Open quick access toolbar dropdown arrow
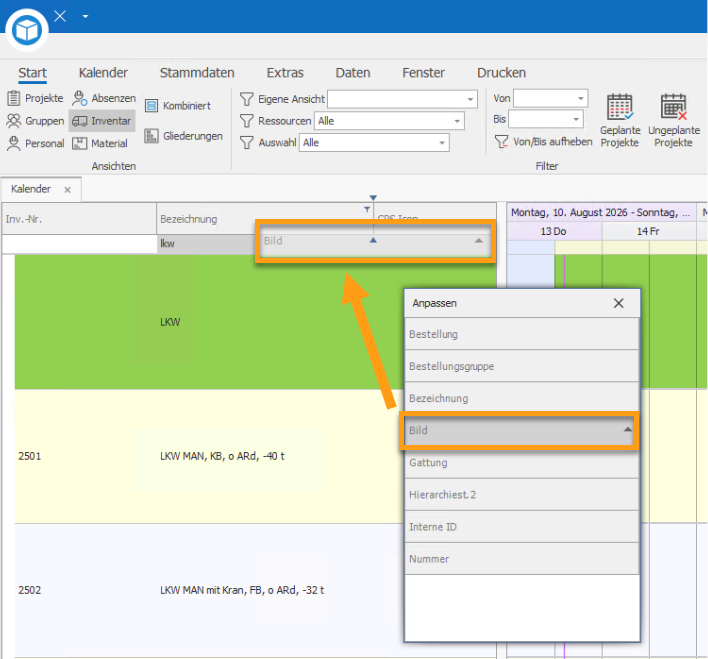708x659 pixels. tap(85, 16)
